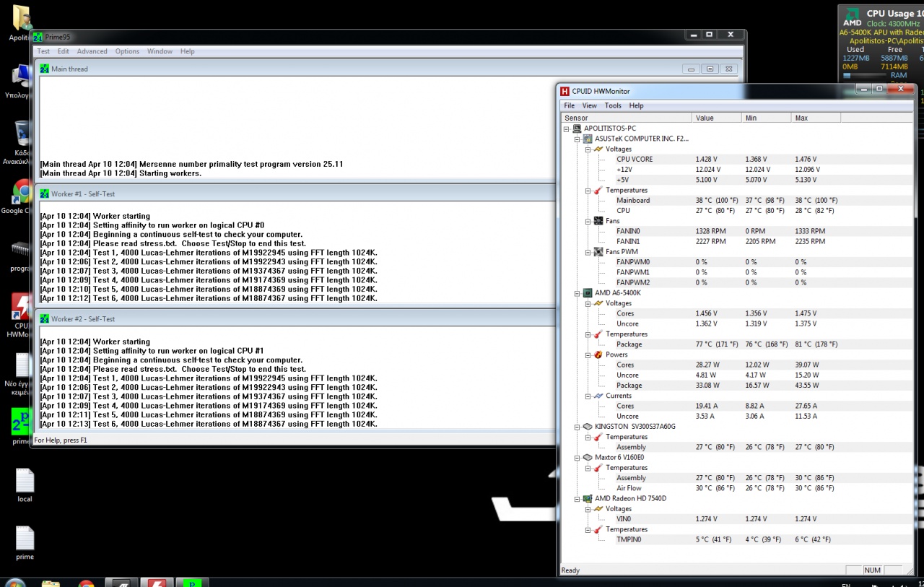Image resolution: width=924 pixels, height=587 pixels.
Task: Click the thermometer icon under Maxtor 6 V160E0
Action: point(598,468)
